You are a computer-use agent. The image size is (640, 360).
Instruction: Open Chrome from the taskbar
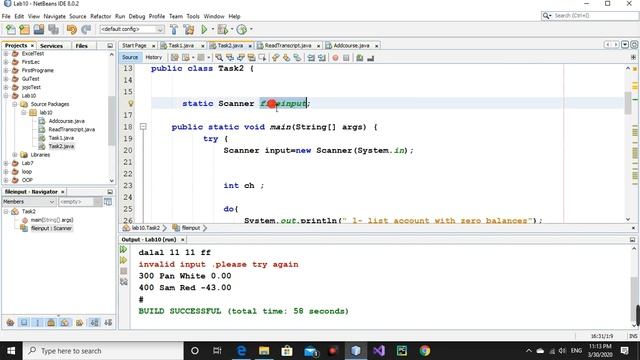(x=424, y=351)
